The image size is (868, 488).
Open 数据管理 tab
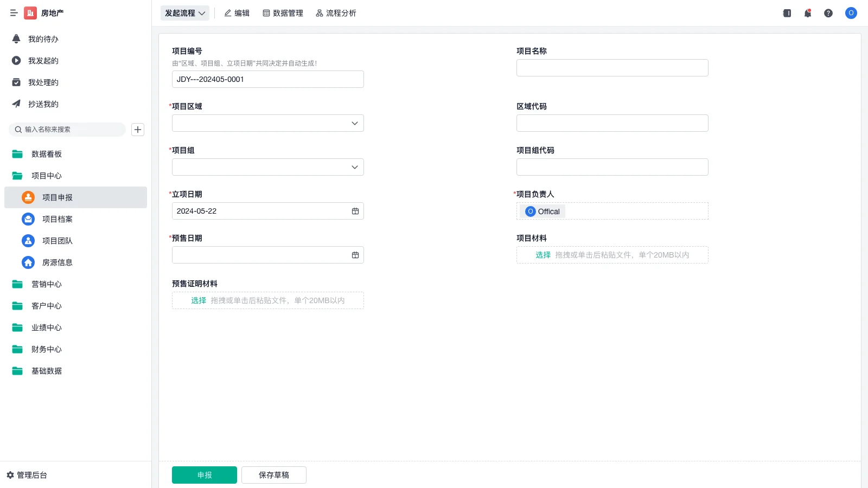pos(283,13)
